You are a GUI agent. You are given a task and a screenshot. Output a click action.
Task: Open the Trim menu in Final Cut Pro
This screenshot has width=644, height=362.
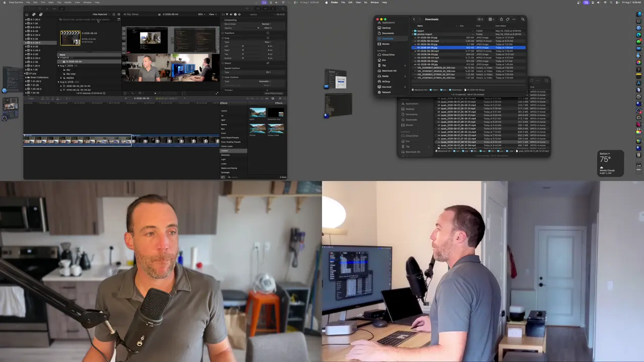(43, 3)
